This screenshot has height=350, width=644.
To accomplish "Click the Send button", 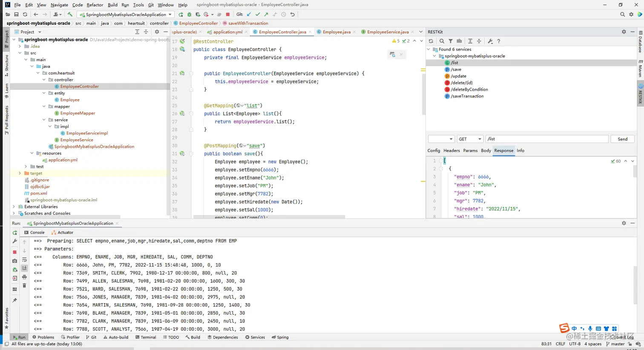I will pyautogui.click(x=622, y=139).
